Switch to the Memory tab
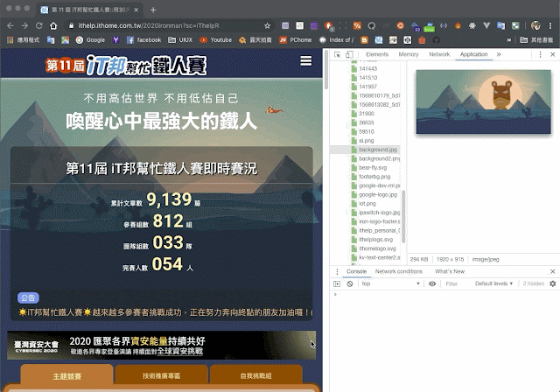560x392 pixels. 409,54
